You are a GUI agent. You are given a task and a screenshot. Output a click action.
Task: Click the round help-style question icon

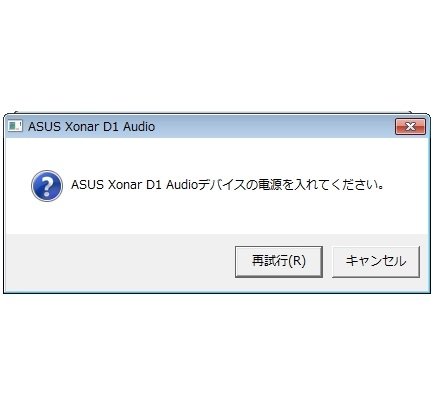coord(47,186)
